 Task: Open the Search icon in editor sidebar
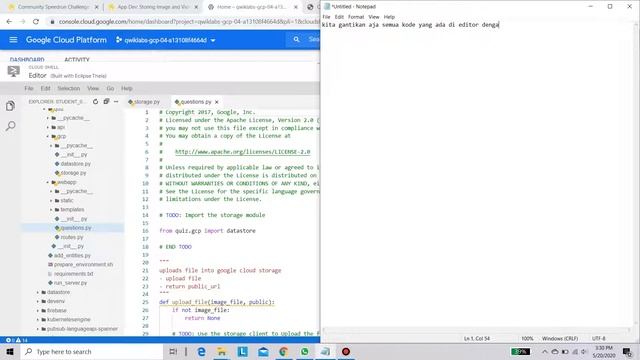point(11,126)
